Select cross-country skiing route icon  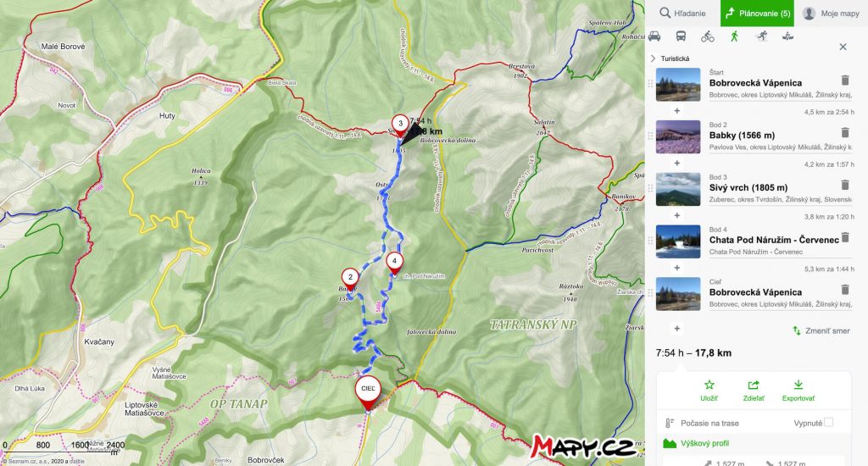click(x=762, y=36)
